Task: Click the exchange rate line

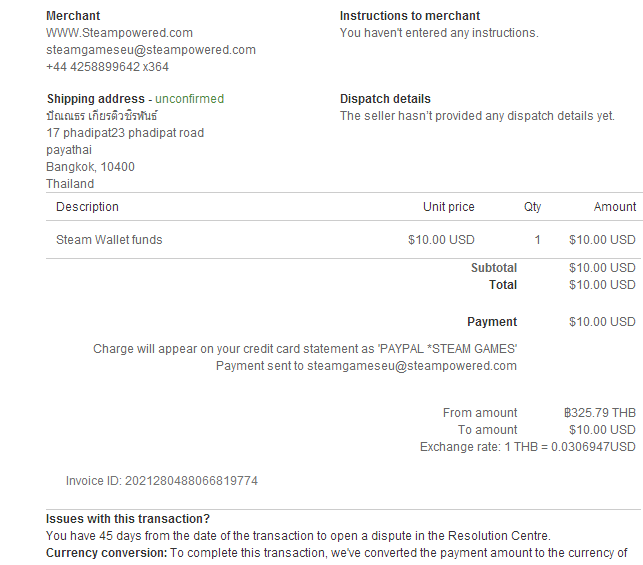Action: (527, 447)
